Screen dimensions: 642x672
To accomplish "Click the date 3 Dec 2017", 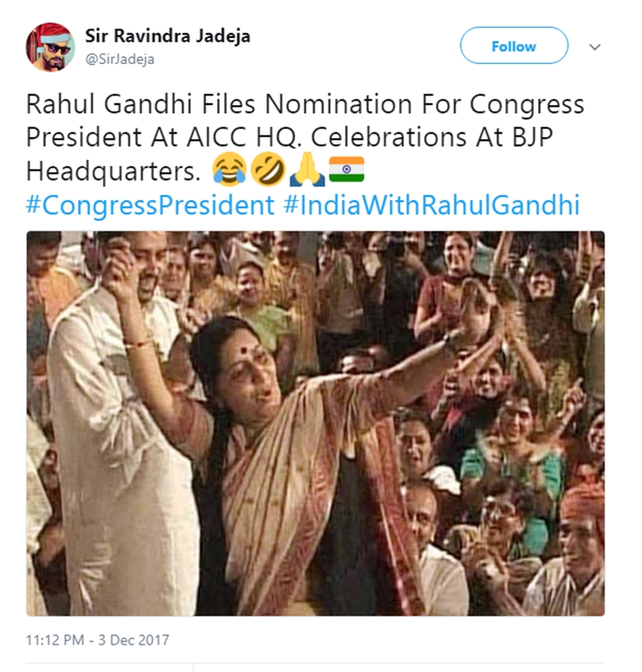I will click(x=135, y=640).
